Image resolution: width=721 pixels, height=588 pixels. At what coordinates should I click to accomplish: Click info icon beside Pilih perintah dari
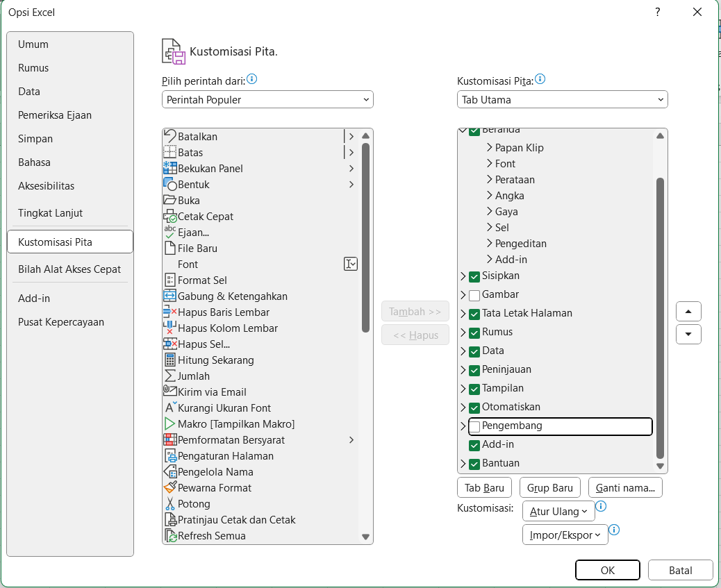[252, 79]
